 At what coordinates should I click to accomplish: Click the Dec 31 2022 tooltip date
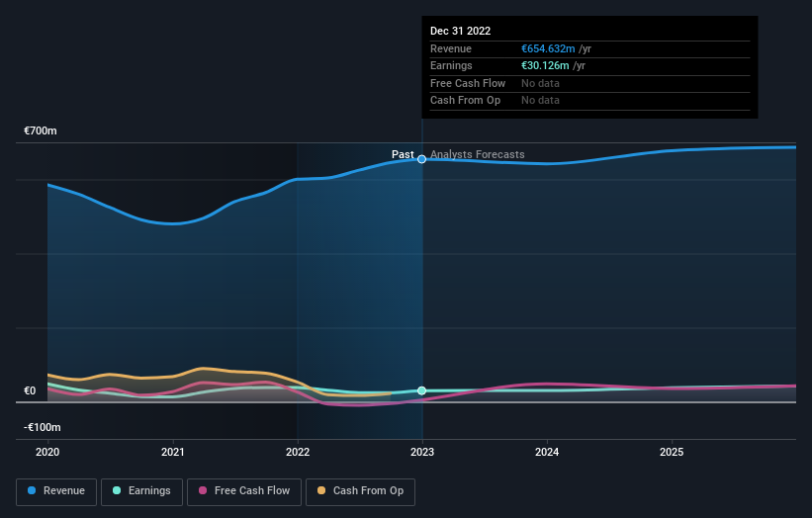(x=460, y=31)
